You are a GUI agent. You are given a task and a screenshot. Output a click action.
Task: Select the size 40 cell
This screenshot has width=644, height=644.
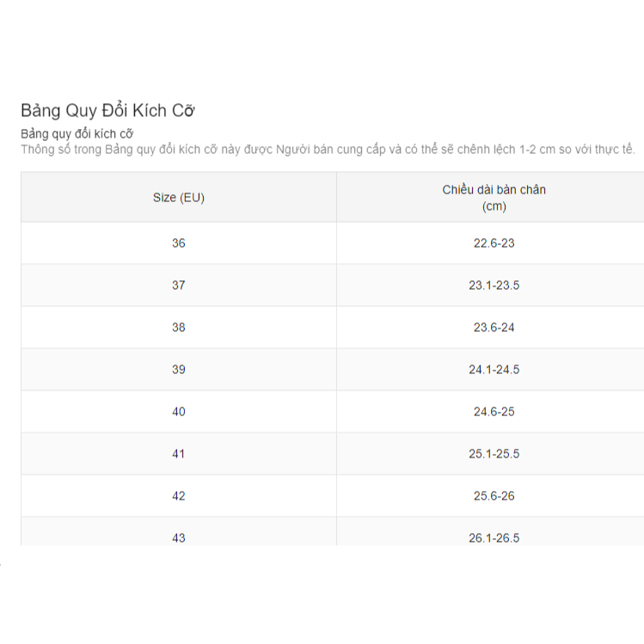[179, 412]
